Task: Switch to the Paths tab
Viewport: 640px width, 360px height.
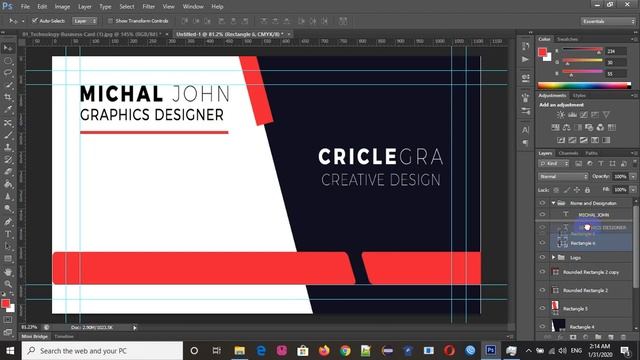Action: point(591,153)
